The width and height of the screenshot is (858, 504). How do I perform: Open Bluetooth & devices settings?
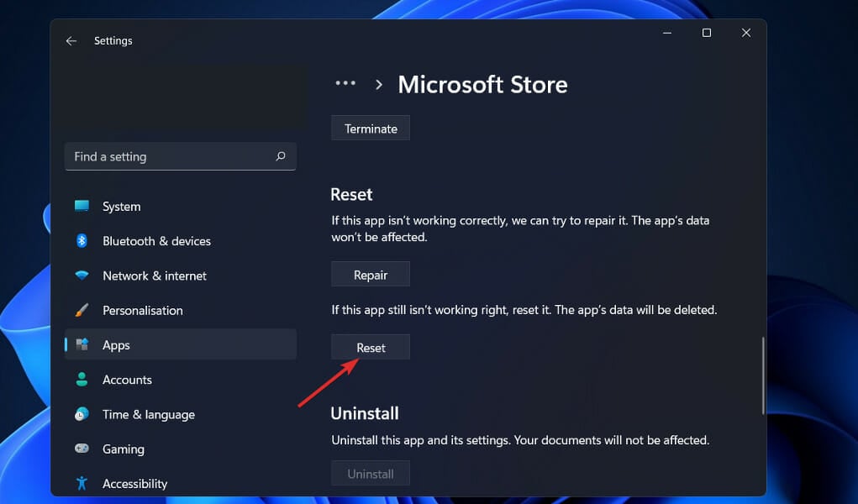click(x=181, y=241)
